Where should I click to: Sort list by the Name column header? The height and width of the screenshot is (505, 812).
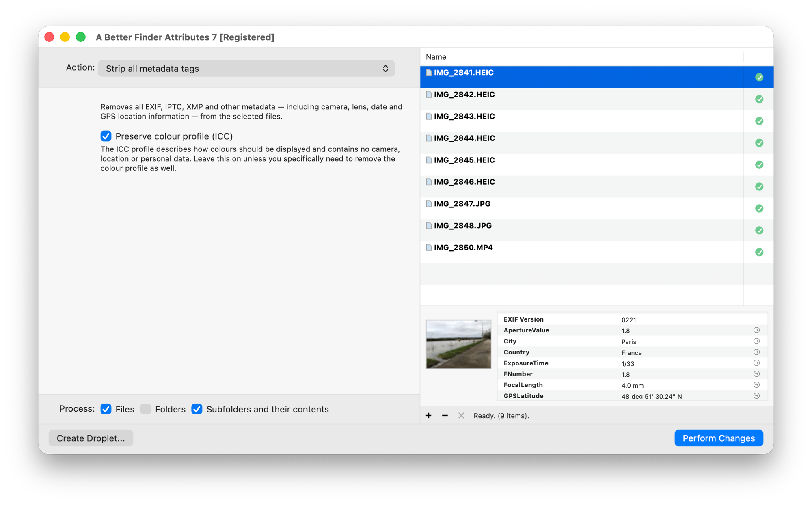tap(581, 57)
